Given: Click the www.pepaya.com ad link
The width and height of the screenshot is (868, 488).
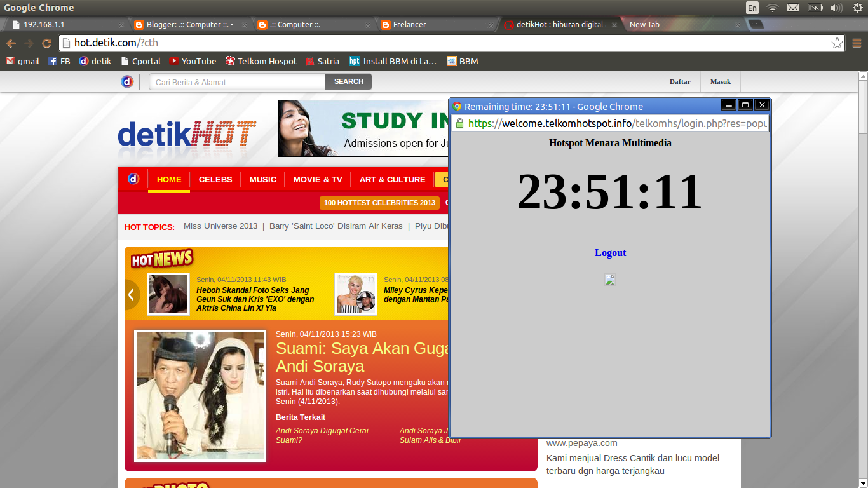Looking at the screenshot, I should (581, 443).
